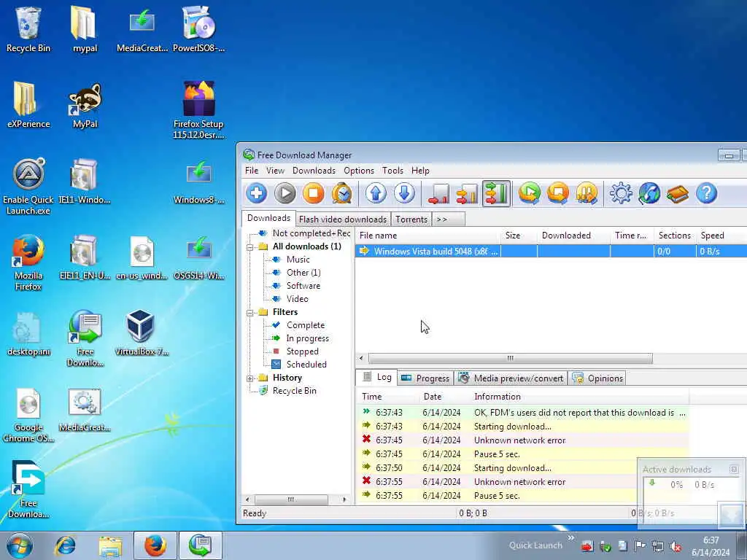Click the Add new download plus icon

click(257, 193)
